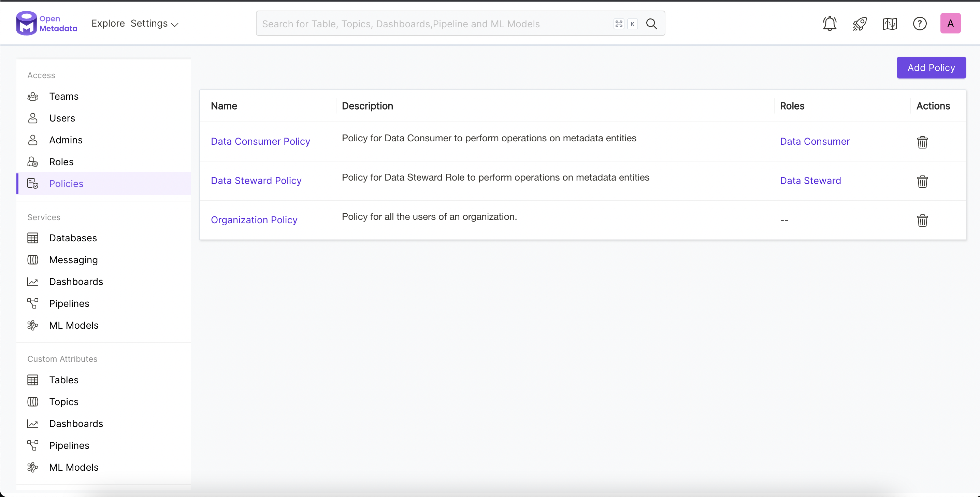The height and width of the screenshot is (497, 980).
Task: Open the Data Consumer Policy link
Action: (260, 141)
